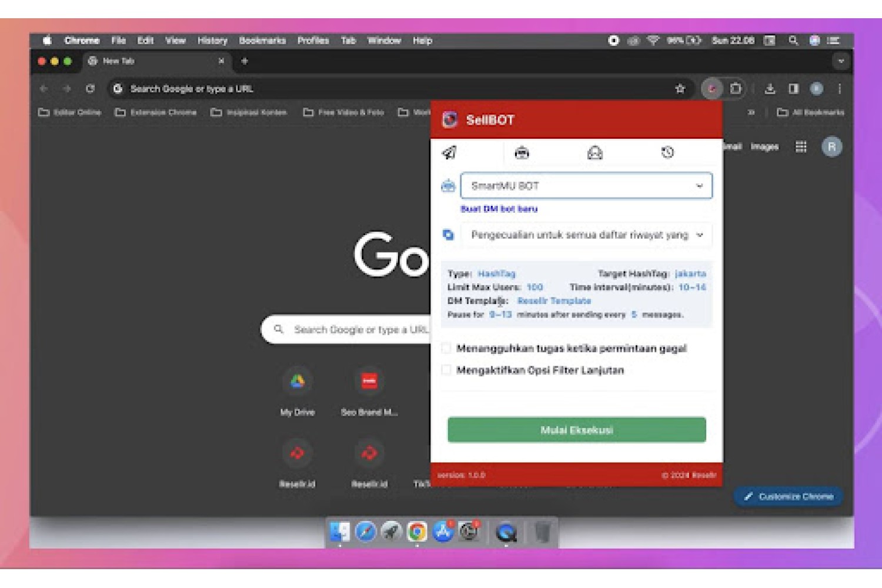Click the Customize Chrome button
882x588 pixels.
(x=788, y=496)
